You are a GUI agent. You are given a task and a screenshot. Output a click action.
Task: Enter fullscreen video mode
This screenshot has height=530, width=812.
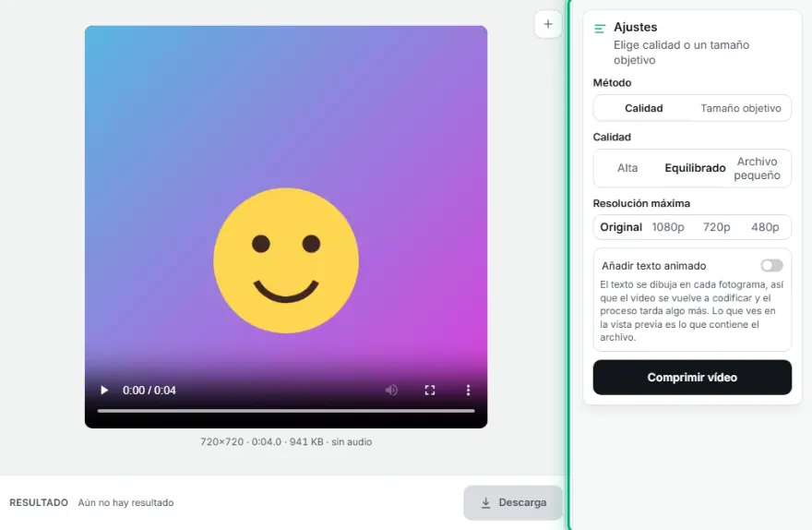[x=430, y=391]
